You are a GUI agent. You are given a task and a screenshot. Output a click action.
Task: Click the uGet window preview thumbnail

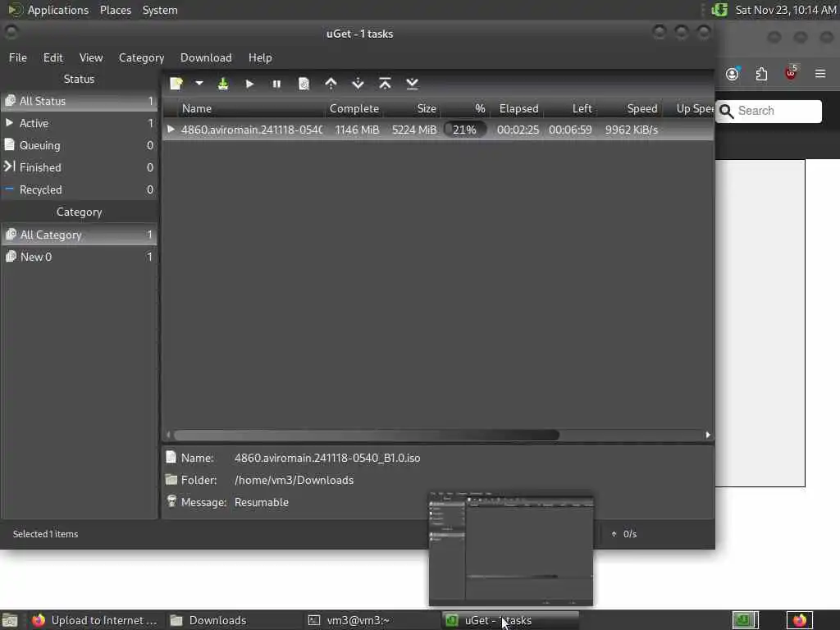coord(511,548)
